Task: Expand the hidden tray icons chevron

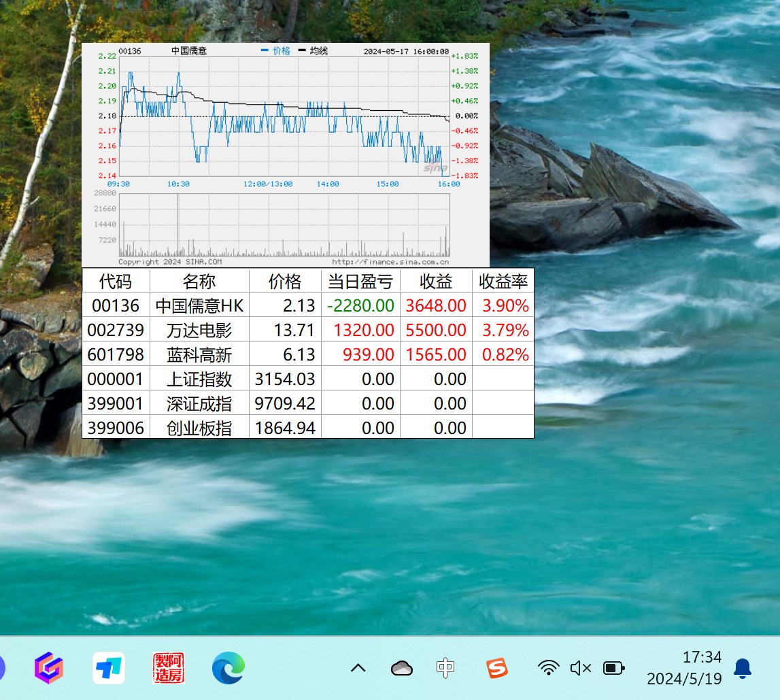Action: coord(358,668)
